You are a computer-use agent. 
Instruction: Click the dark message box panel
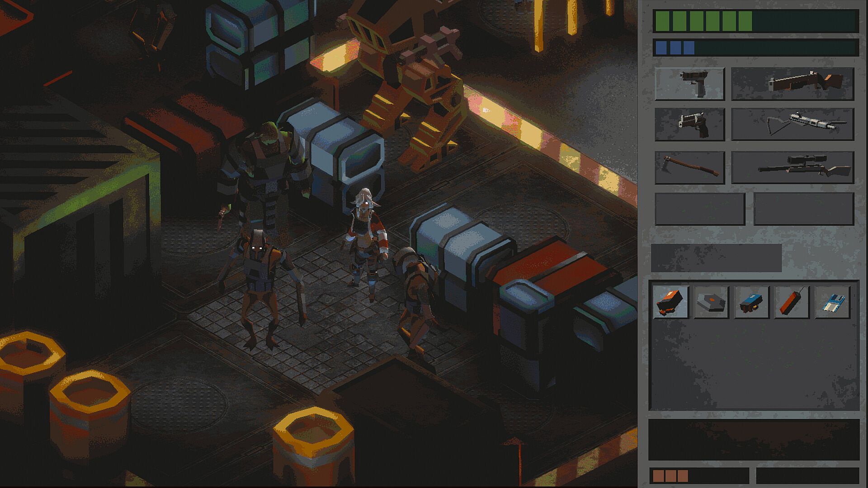click(x=754, y=439)
